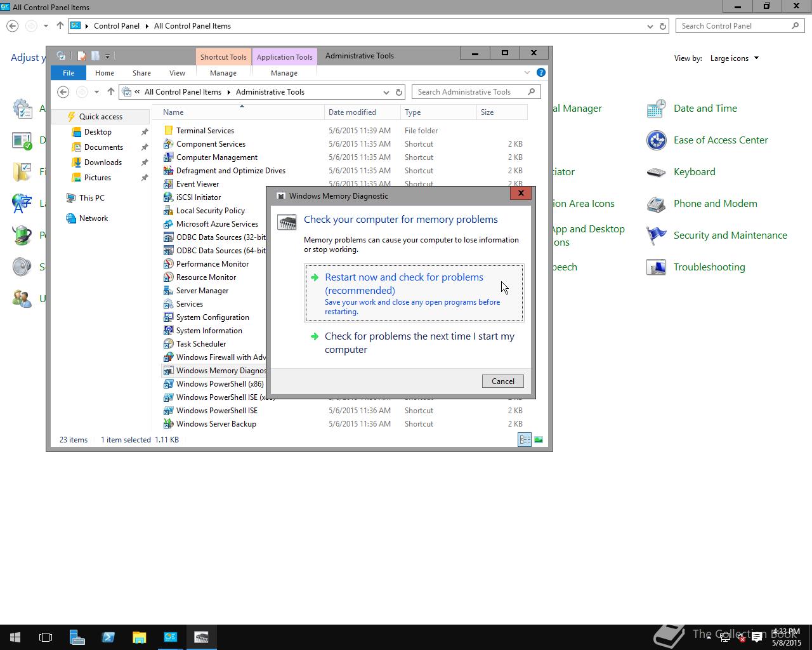
Task: Switch to large icons view in Administrative Tools
Action: tap(538, 439)
